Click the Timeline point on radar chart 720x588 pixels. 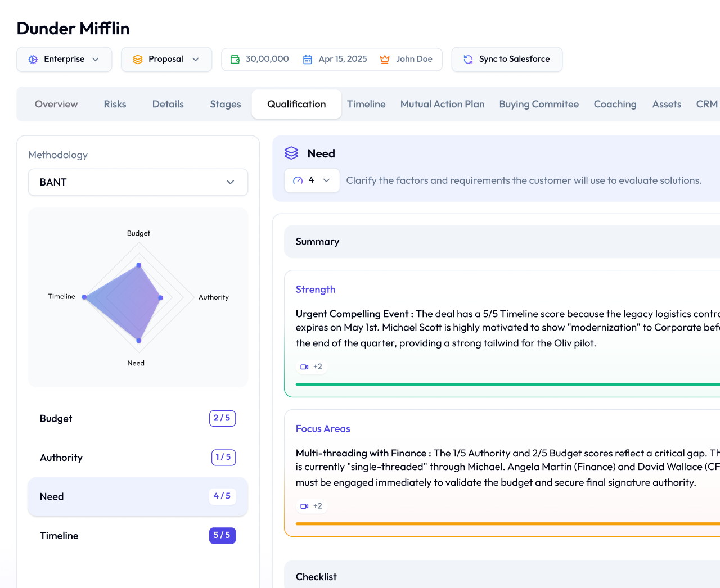pos(84,297)
